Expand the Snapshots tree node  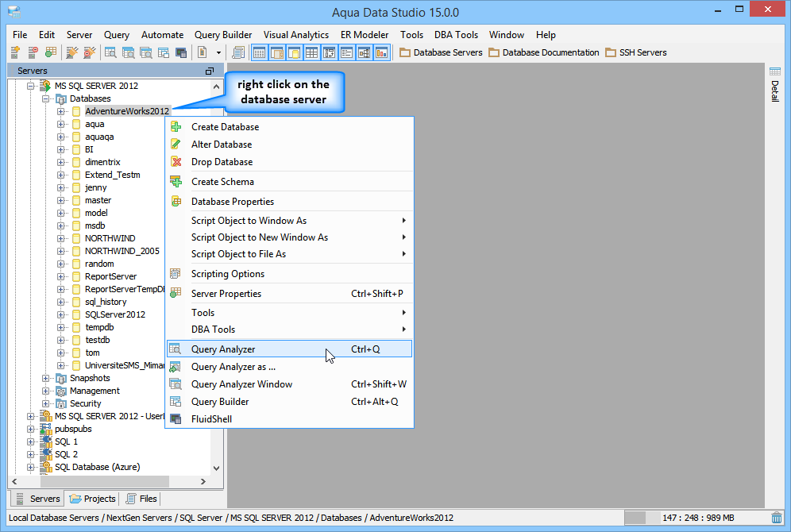46,378
